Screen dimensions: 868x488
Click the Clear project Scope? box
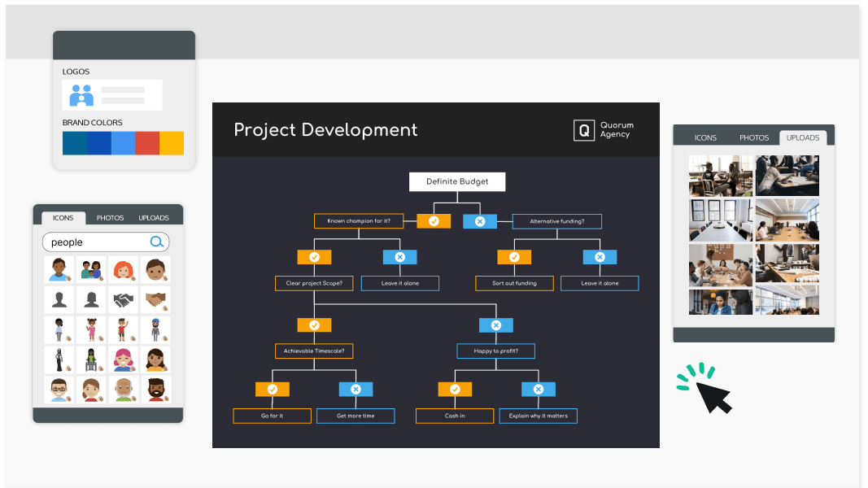315,283
